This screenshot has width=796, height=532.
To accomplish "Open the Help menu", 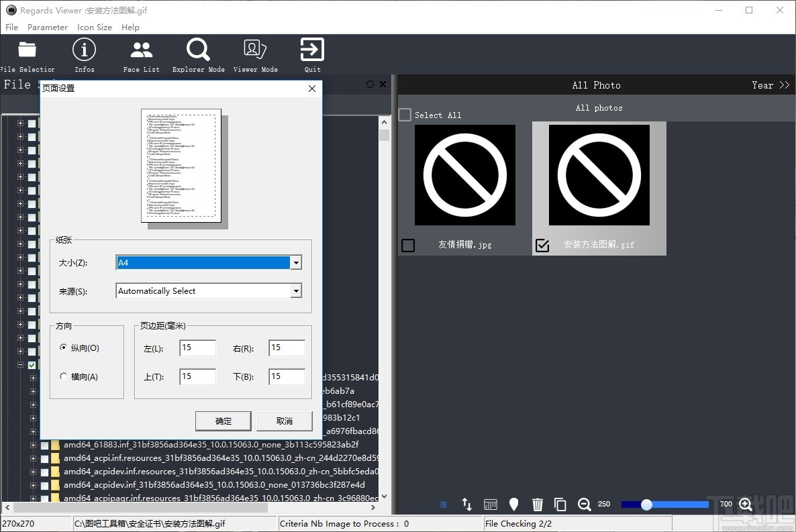I will click(130, 28).
